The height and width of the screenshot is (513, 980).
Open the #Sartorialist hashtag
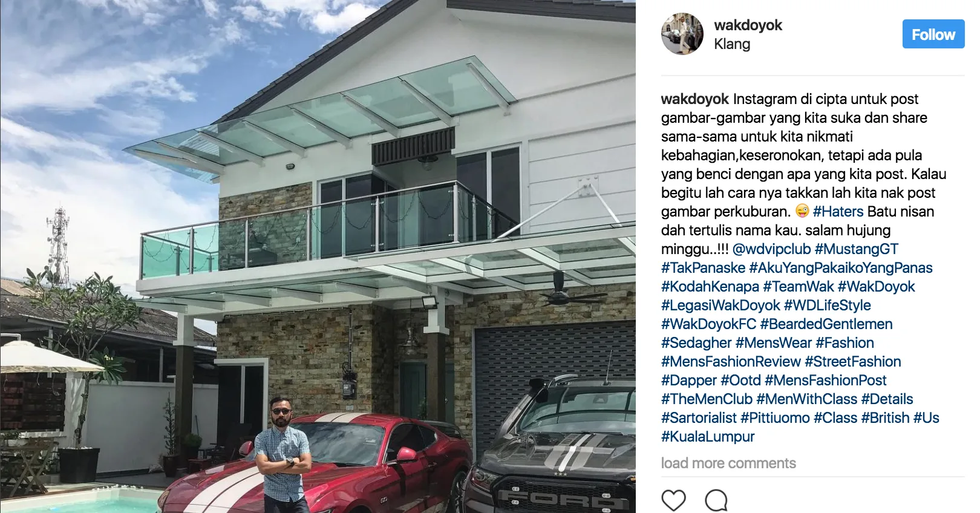pyautogui.click(x=699, y=417)
